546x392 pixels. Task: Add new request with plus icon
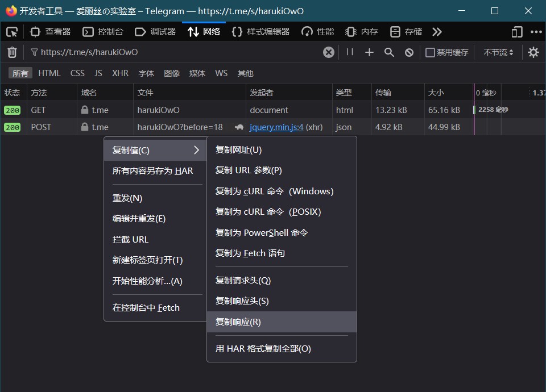click(369, 52)
